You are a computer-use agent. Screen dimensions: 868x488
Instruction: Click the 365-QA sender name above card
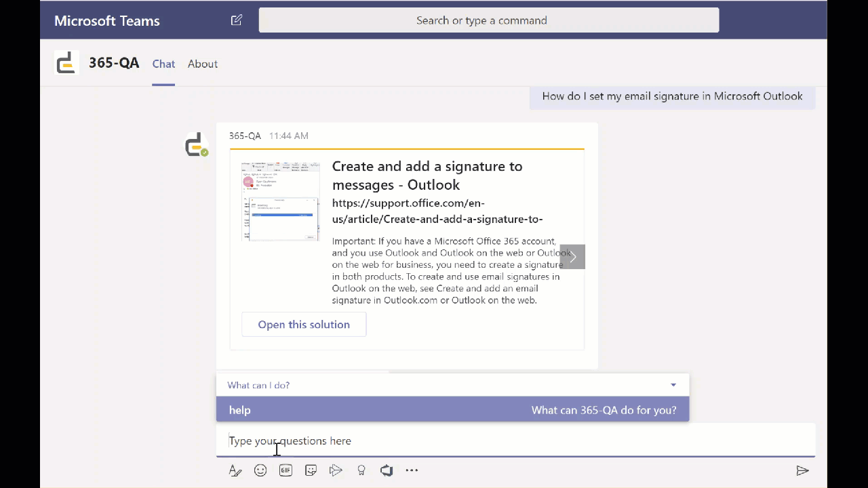(x=245, y=136)
